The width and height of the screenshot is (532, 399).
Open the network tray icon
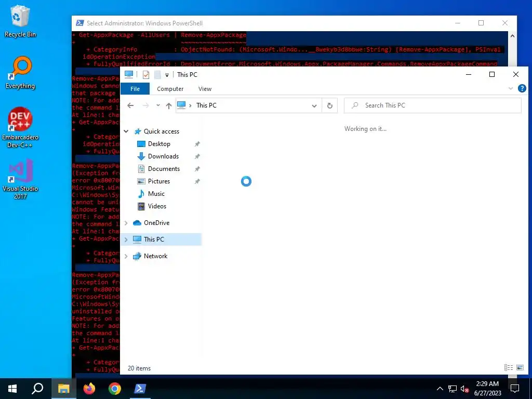453,389
